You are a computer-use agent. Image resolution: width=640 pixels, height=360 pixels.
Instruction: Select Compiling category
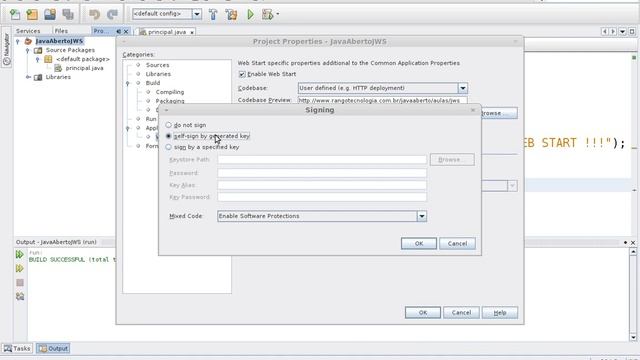click(x=170, y=92)
